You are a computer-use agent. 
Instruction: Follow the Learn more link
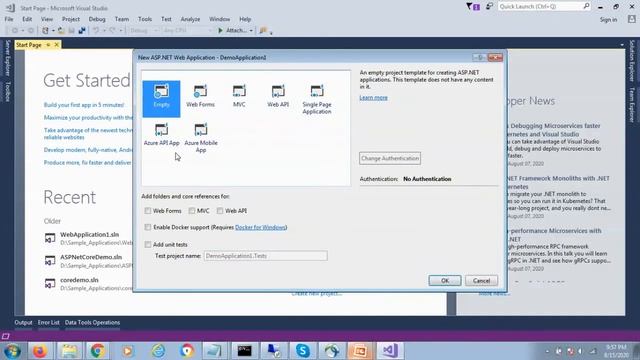point(373,98)
